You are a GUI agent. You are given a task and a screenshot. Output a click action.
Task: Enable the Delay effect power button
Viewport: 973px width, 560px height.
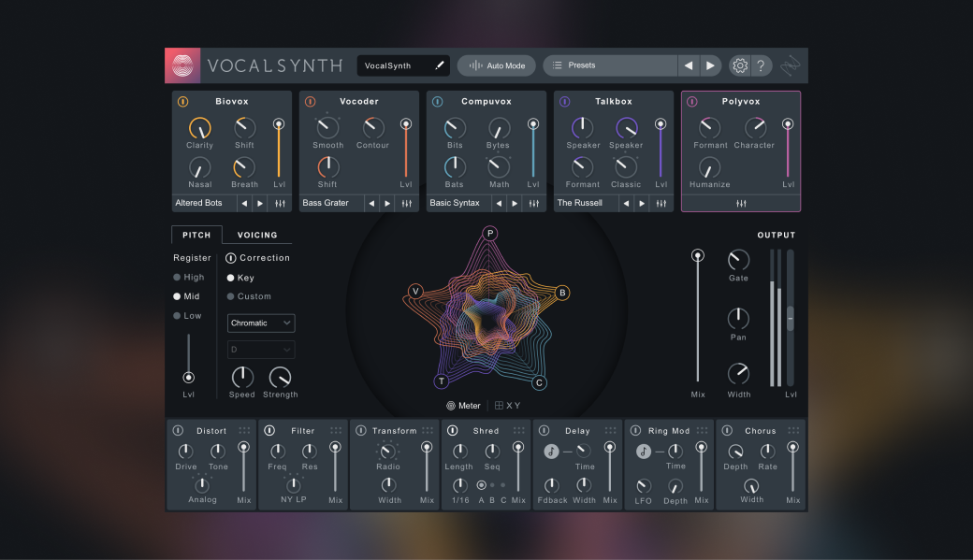click(x=544, y=430)
